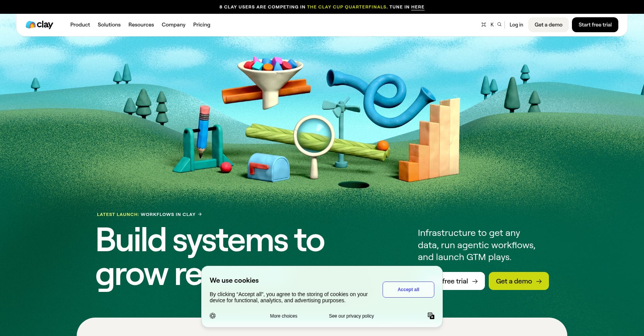Click the arrow icon on free trial button
Viewport: 644px width, 336px height.
coord(475,281)
